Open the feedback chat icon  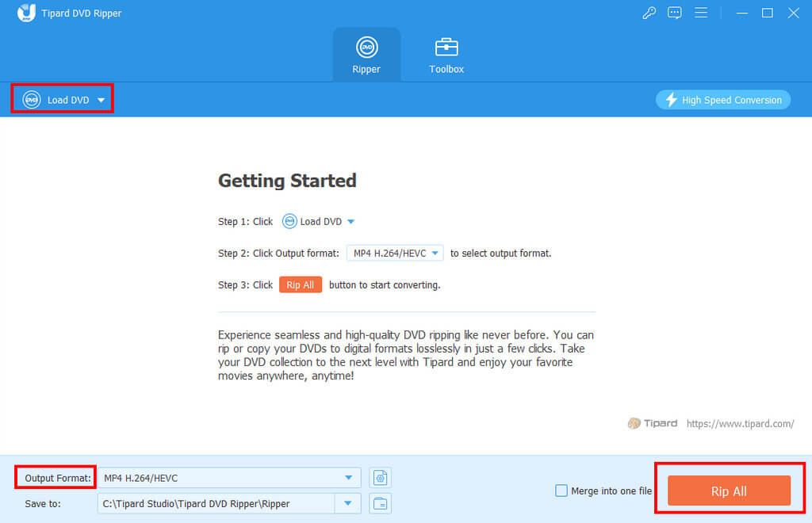[674, 13]
